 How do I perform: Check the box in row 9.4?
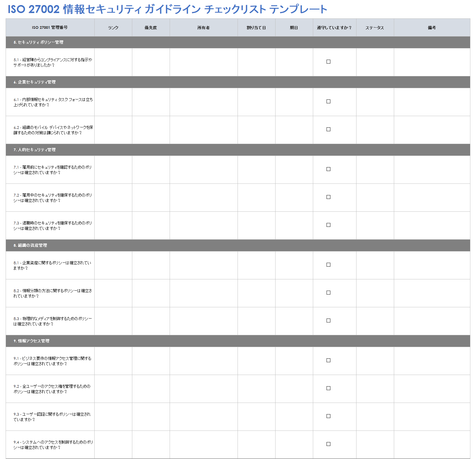[328, 444]
